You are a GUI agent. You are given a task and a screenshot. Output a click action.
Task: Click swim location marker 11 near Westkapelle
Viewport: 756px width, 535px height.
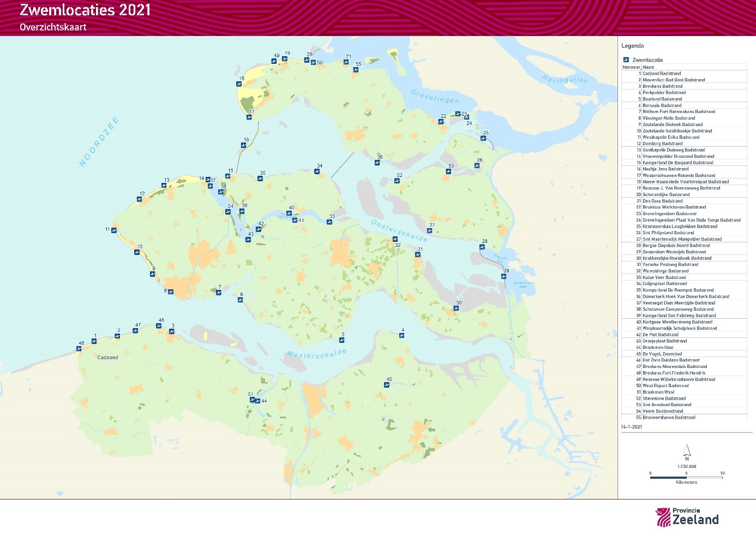point(114,230)
